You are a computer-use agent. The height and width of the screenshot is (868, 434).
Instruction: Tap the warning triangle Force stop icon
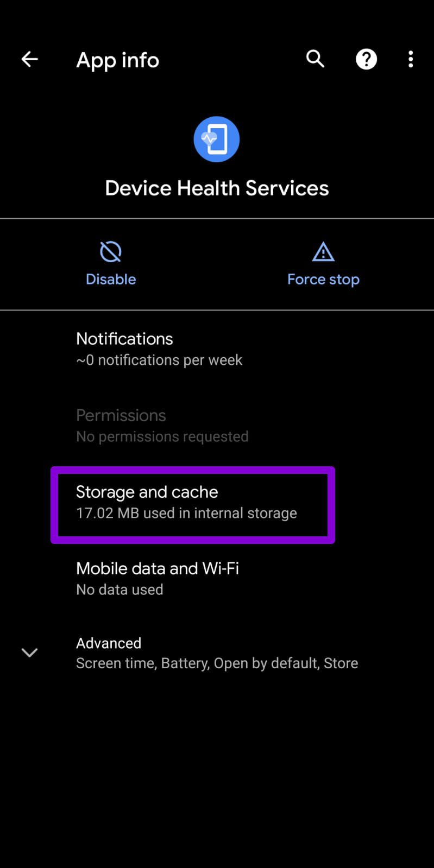click(323, 252)
